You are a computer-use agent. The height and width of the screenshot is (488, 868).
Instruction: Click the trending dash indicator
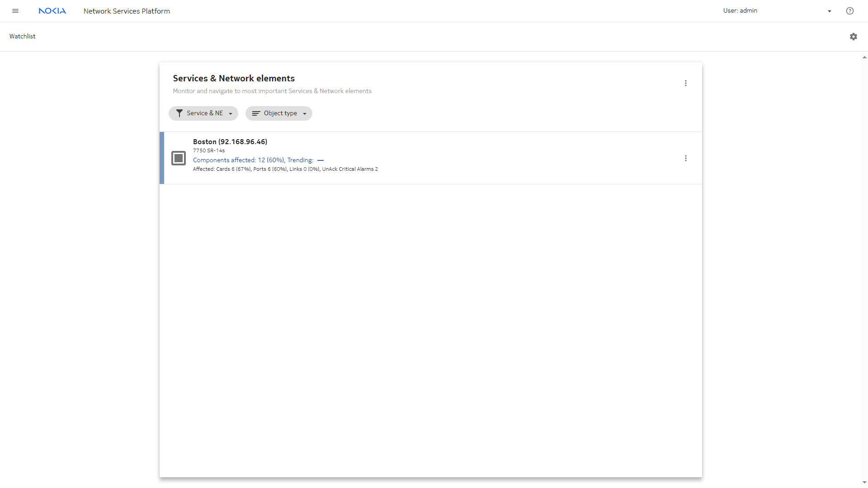pyautogui.click(x=321, y=160)
